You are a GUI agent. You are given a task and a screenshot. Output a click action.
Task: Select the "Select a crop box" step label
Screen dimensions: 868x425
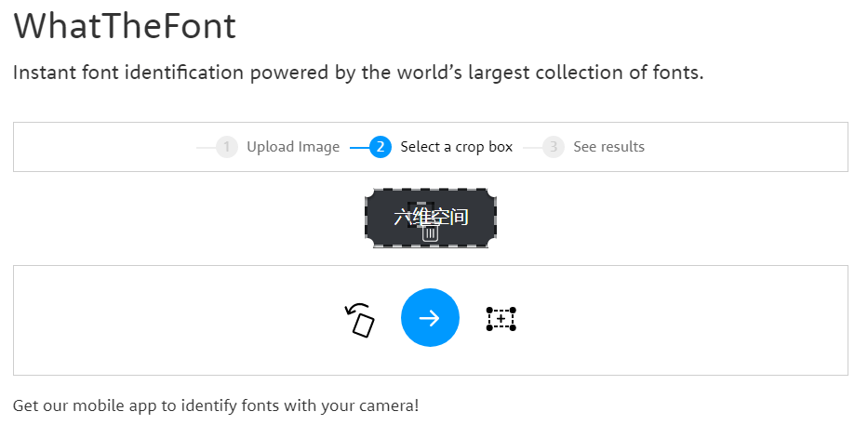(x=456, y=147)
